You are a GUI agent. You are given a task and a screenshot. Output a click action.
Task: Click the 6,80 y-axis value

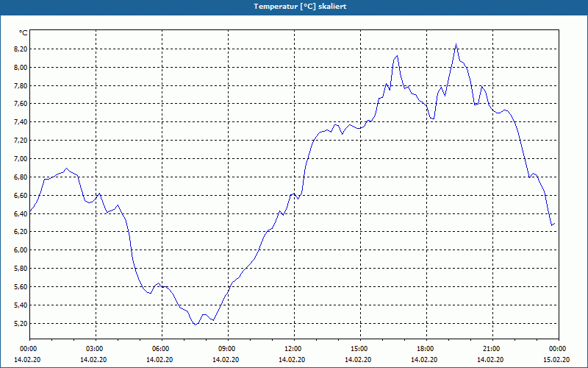coord(21,177)
